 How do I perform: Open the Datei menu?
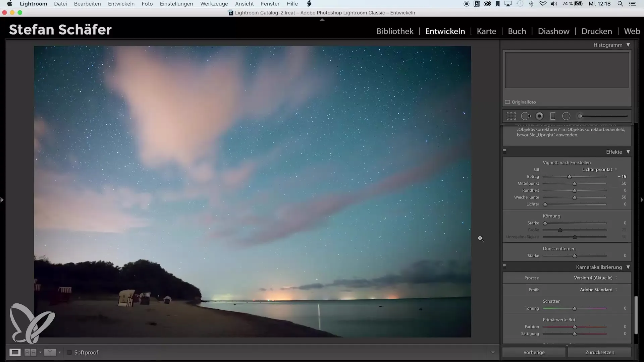[60, 4]
